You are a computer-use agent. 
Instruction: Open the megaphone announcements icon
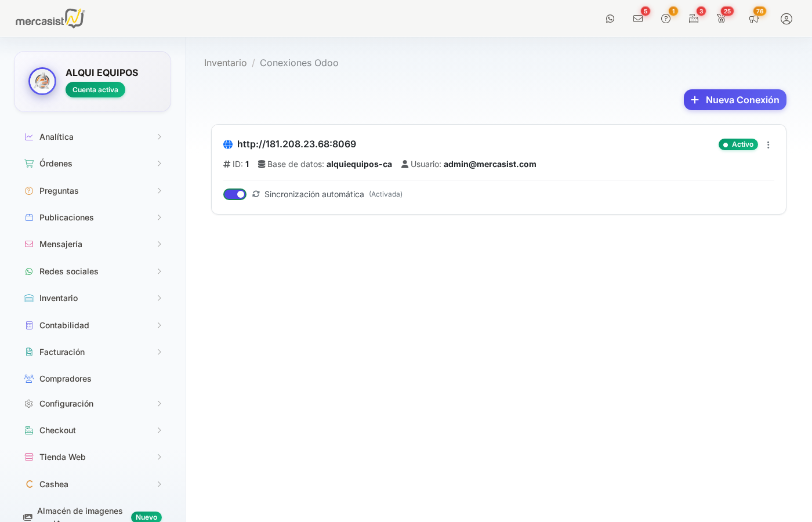753,19
